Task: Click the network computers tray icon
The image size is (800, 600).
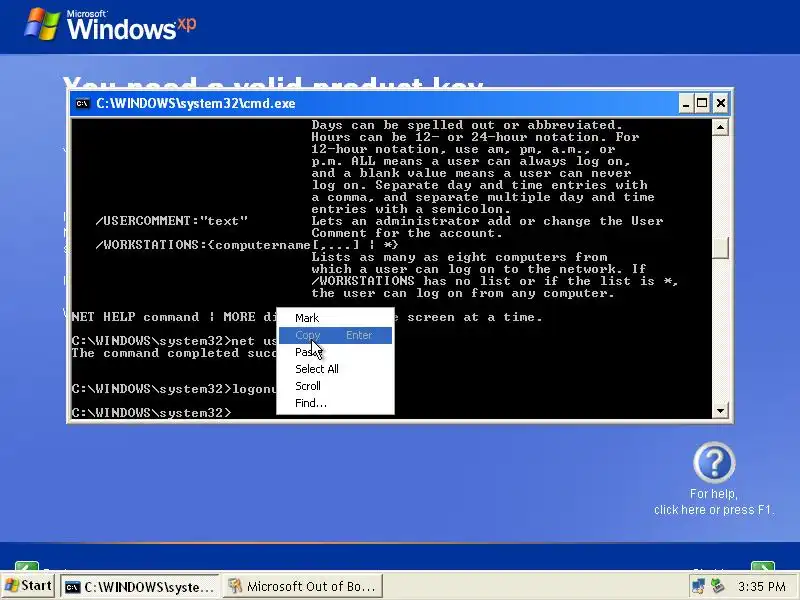Action: click(x=698, y=586)
